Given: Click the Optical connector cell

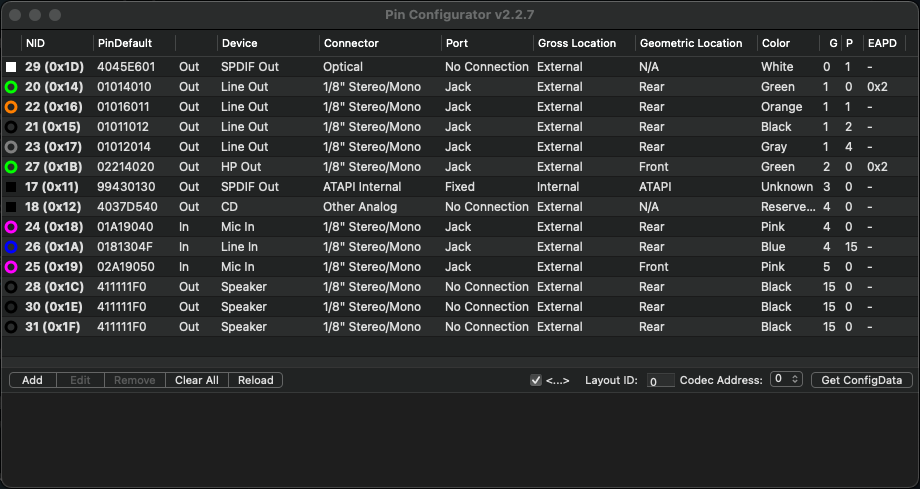Looking at the screenshot, I should coord(343,67).
